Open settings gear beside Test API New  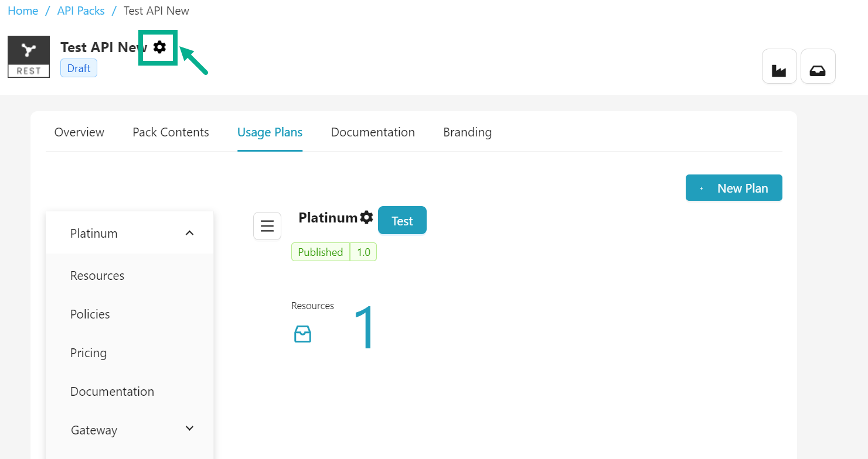pyautogui.click(x=159, y=47)
